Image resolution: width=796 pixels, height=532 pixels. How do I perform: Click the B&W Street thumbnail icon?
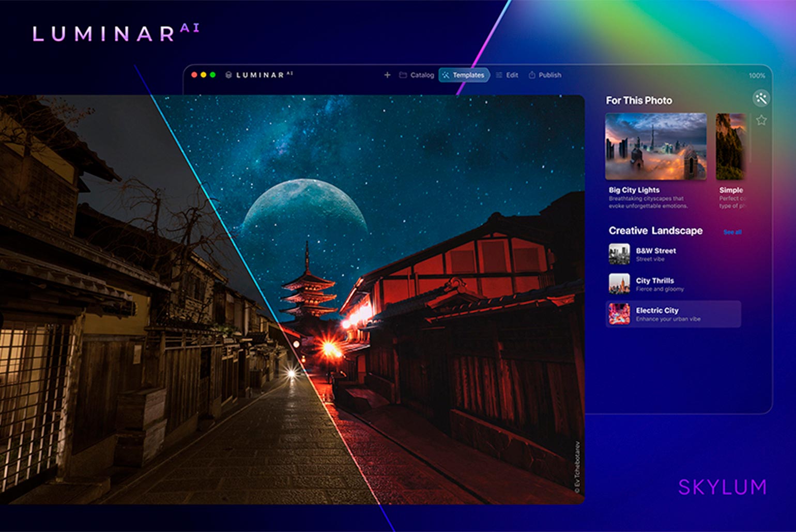tap(619, 254)
